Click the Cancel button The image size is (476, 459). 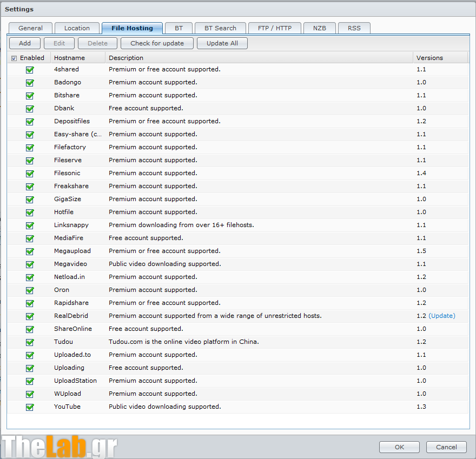tap(446, 447)
